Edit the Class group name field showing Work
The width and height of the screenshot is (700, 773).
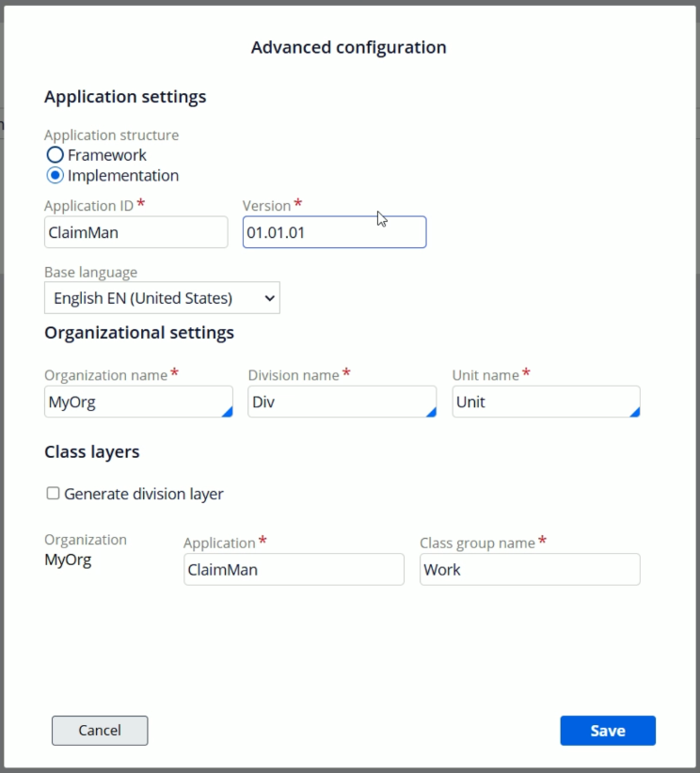[530, 569]
